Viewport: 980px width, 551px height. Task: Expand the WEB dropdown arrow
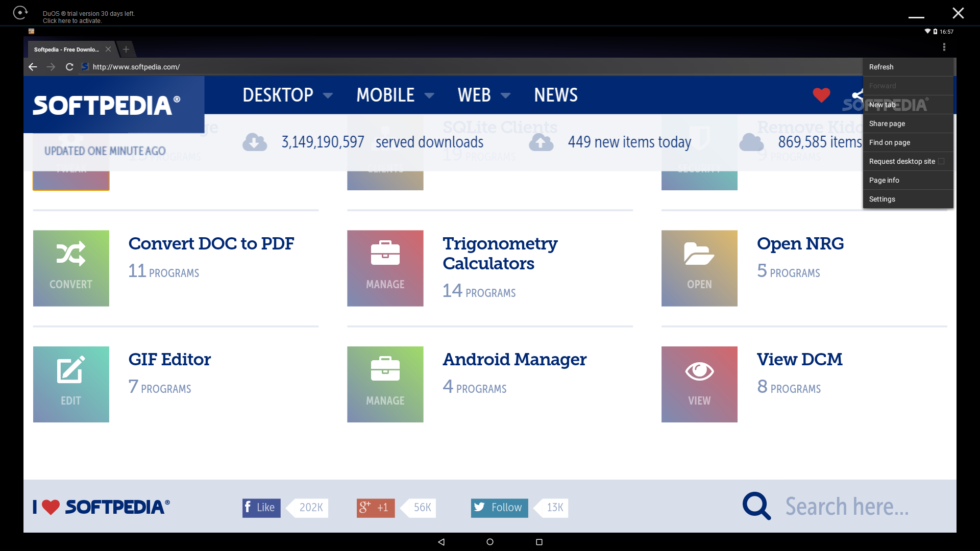coord(506,95)
